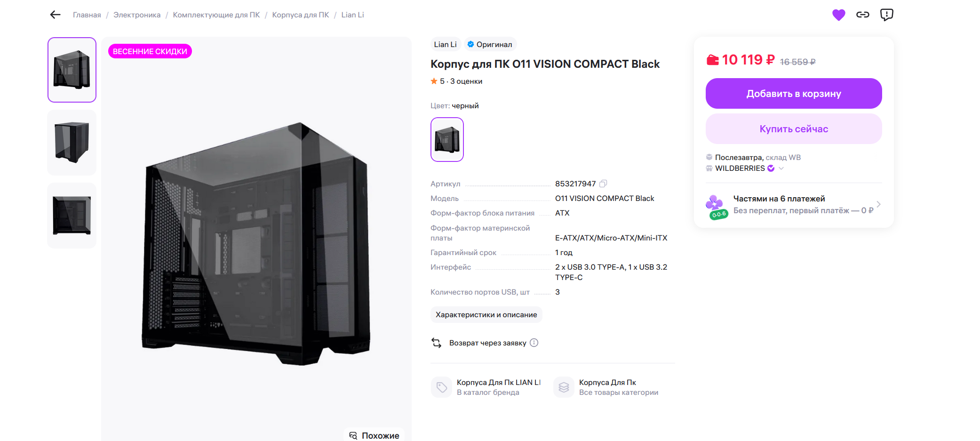This screenshot has height=441, width=980.
Task: Select the black color swatch
Action: (447, 140)
